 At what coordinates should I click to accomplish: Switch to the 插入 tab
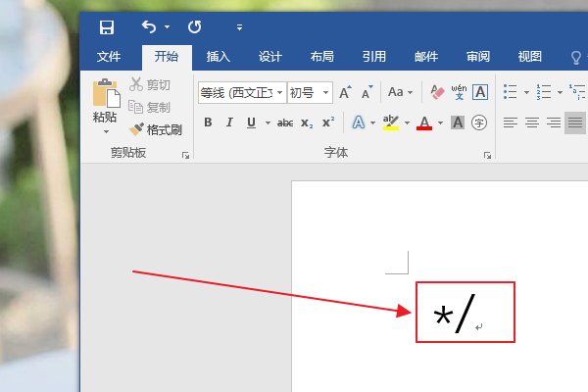point(219,57)
